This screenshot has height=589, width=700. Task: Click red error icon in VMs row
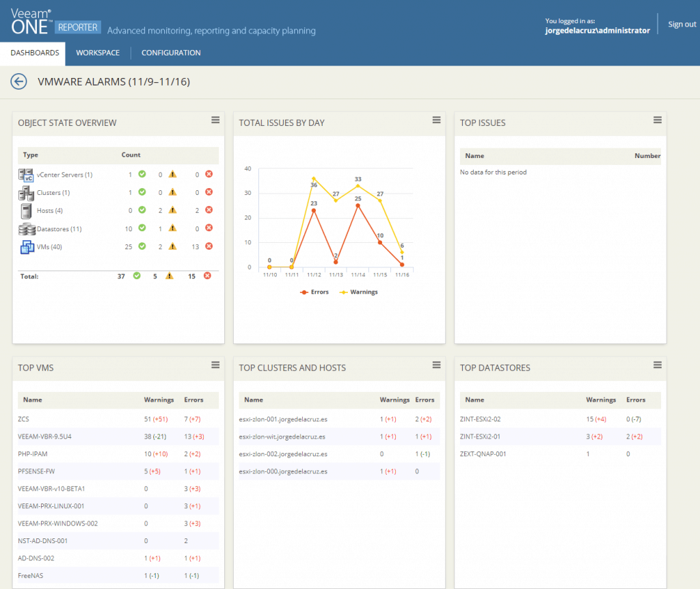[209, 246]
